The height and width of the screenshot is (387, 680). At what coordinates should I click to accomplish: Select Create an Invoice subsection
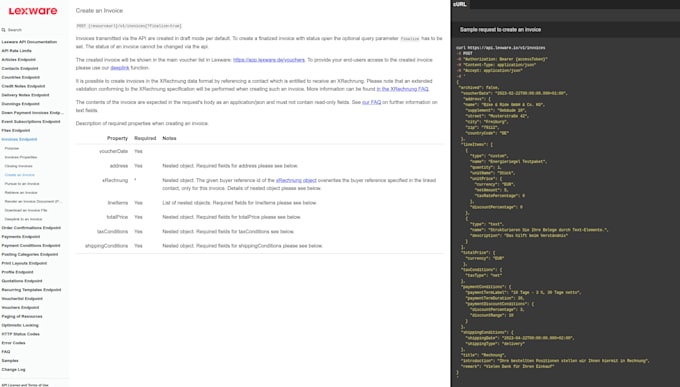pos(20,175)
